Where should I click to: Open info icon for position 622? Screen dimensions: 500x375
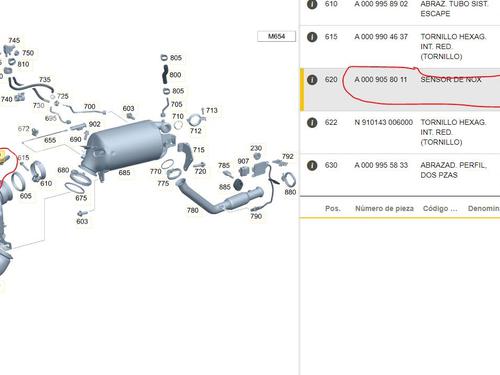312,123
